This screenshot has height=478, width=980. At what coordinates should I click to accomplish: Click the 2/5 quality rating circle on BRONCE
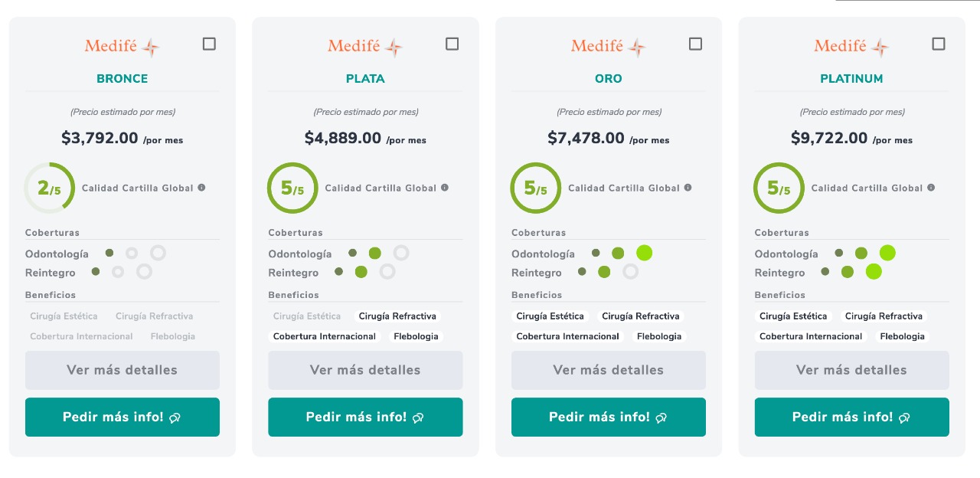[50, 188]
